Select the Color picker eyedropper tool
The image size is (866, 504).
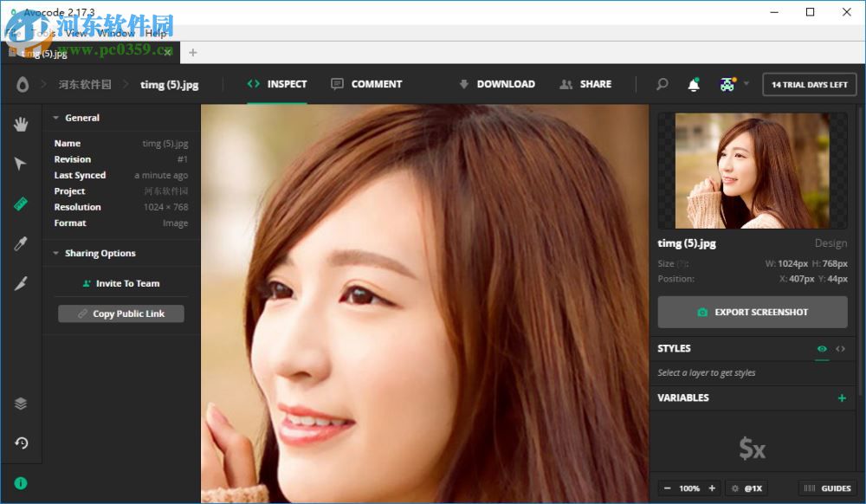(21, 243)
